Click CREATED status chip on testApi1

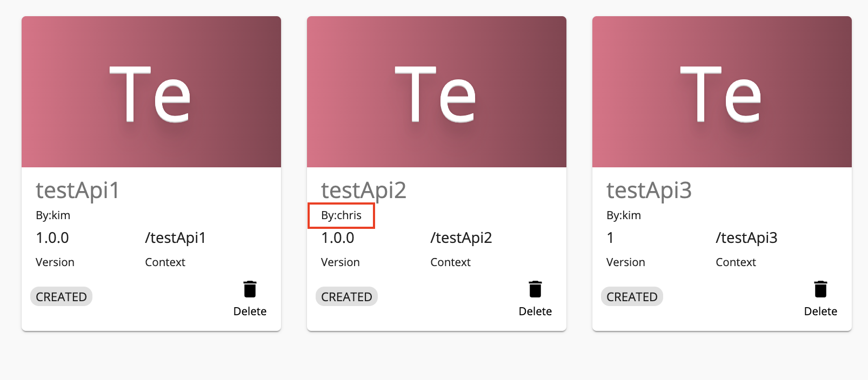click(62, 297)
